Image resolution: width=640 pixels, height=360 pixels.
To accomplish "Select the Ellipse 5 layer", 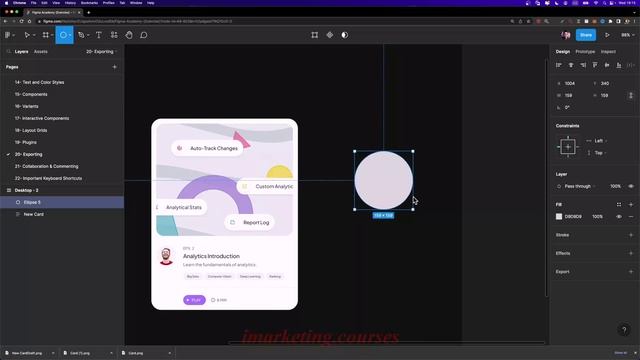I will pos(62,202).
